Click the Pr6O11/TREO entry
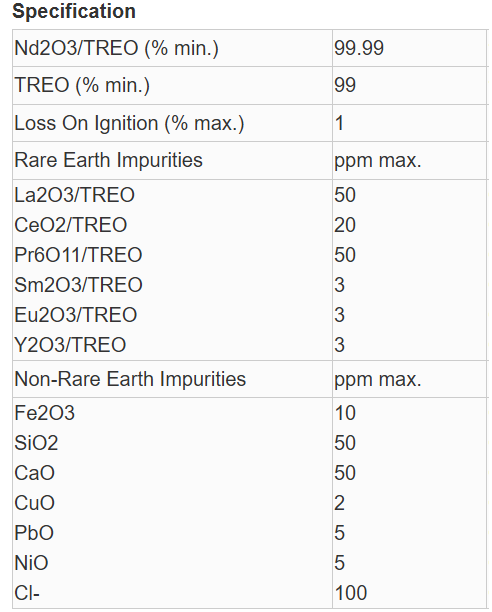This screenshot has width=492, height=612. pyautogui.click(x=78, y=255)
